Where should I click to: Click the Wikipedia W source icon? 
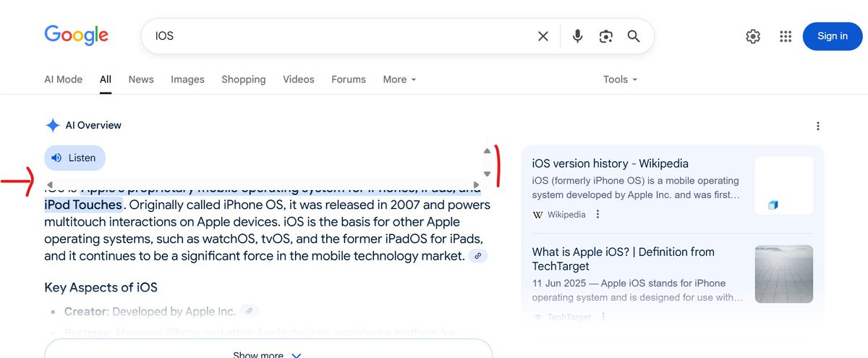pyautogui.click(x=537, y=215)
